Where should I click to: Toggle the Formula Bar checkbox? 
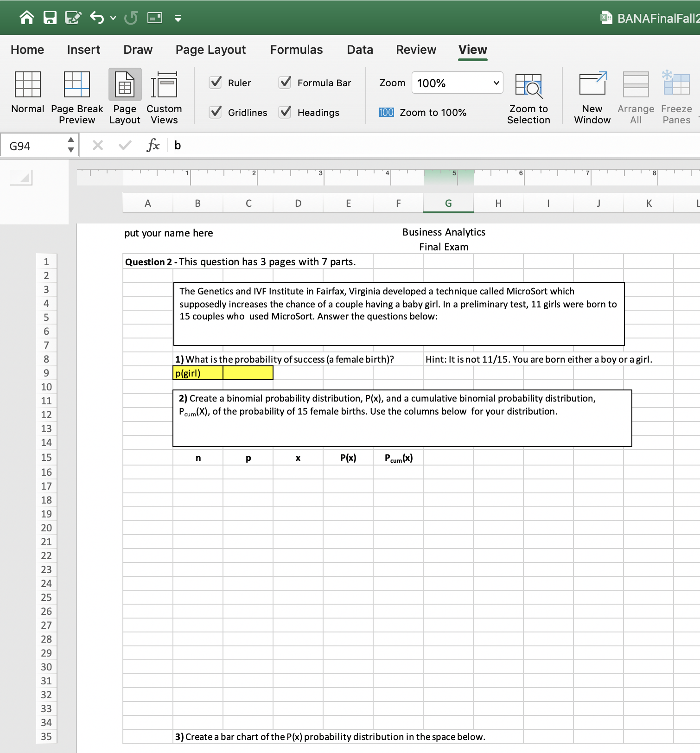coord(285,83)
